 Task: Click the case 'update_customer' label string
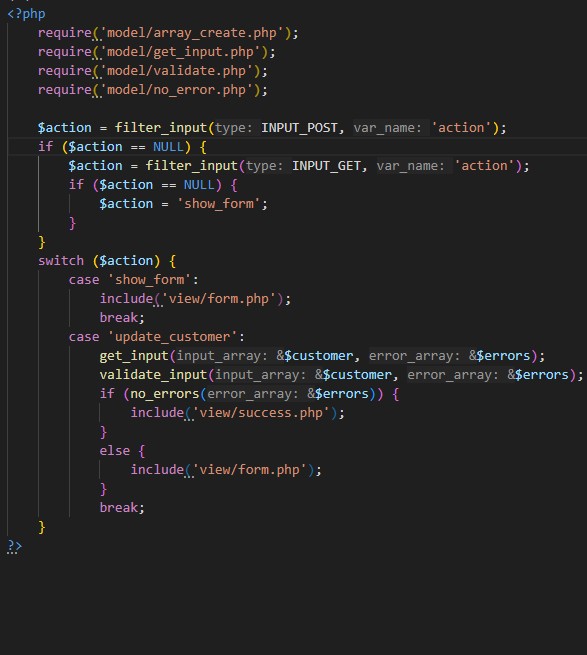tap(173, 337)
